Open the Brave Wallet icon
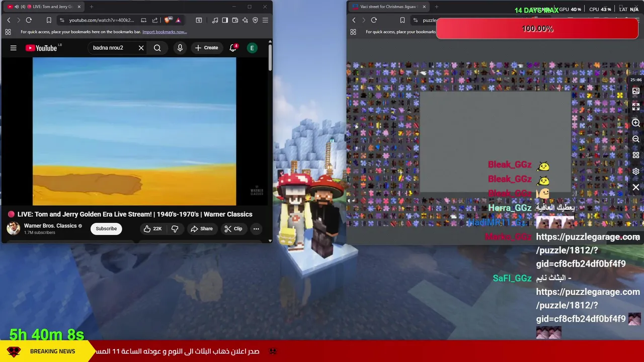The height and width of the screenshot is (362, 644). tap(235, 20)
